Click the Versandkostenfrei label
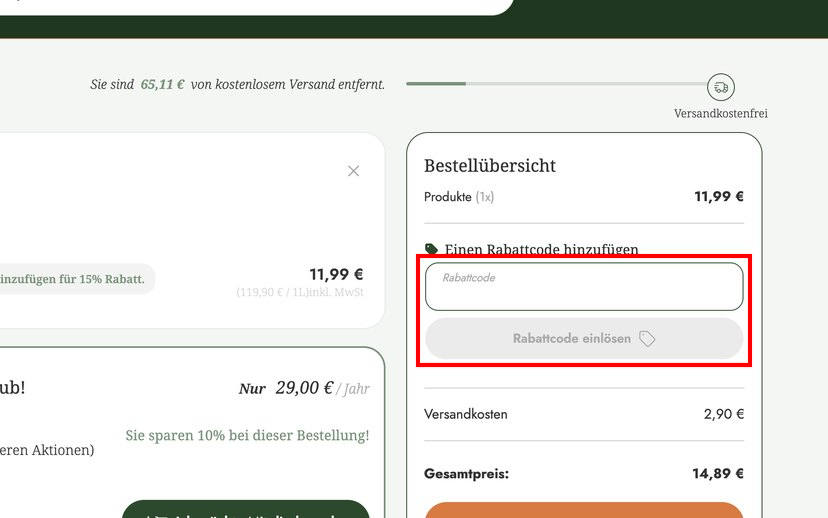 (x=721, y=114)
